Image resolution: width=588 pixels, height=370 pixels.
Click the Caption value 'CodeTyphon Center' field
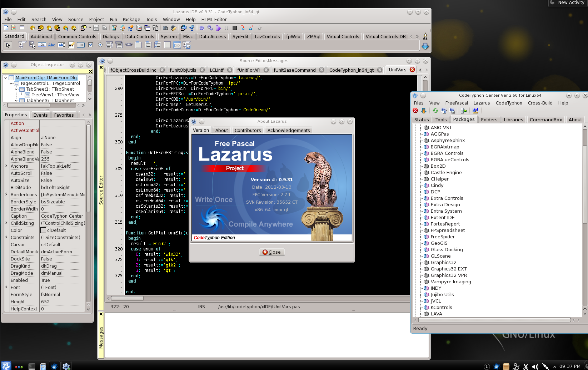tap(63, 216)
